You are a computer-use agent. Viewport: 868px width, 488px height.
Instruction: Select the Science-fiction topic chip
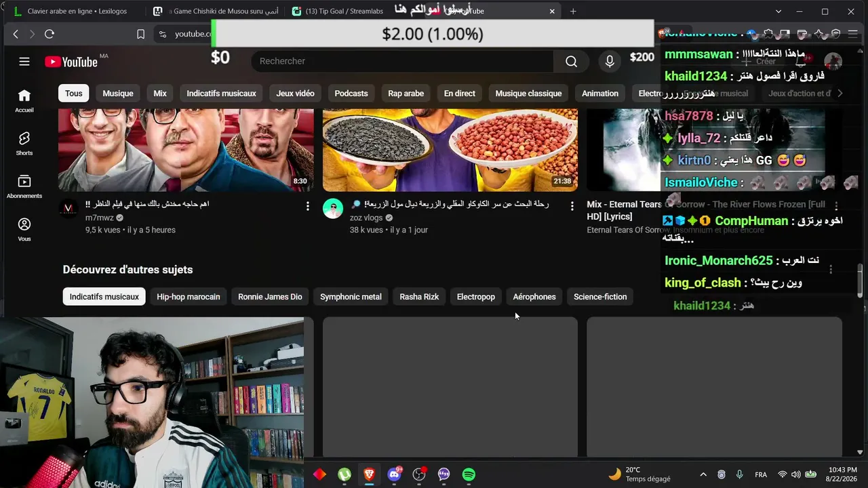pos(600,297)
